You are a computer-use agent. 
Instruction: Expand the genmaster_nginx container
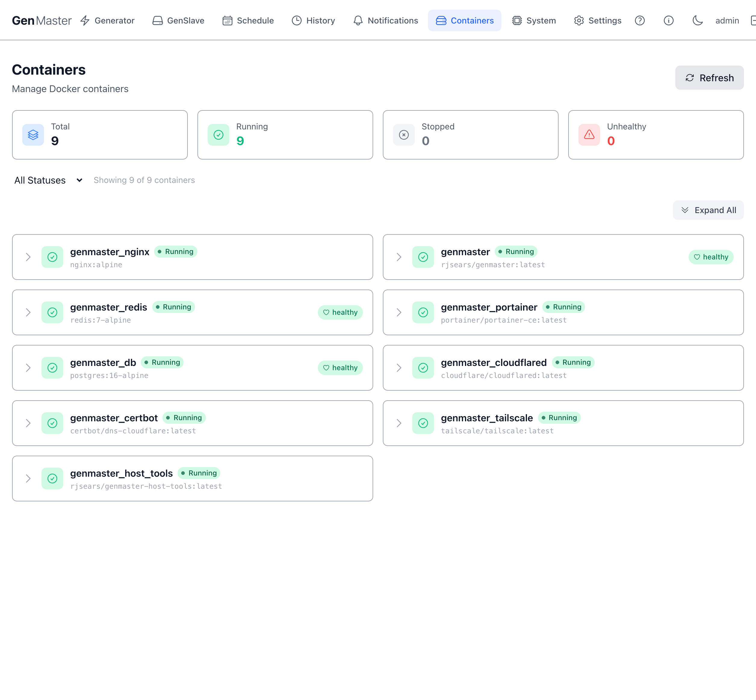click(x=28, y=257)
